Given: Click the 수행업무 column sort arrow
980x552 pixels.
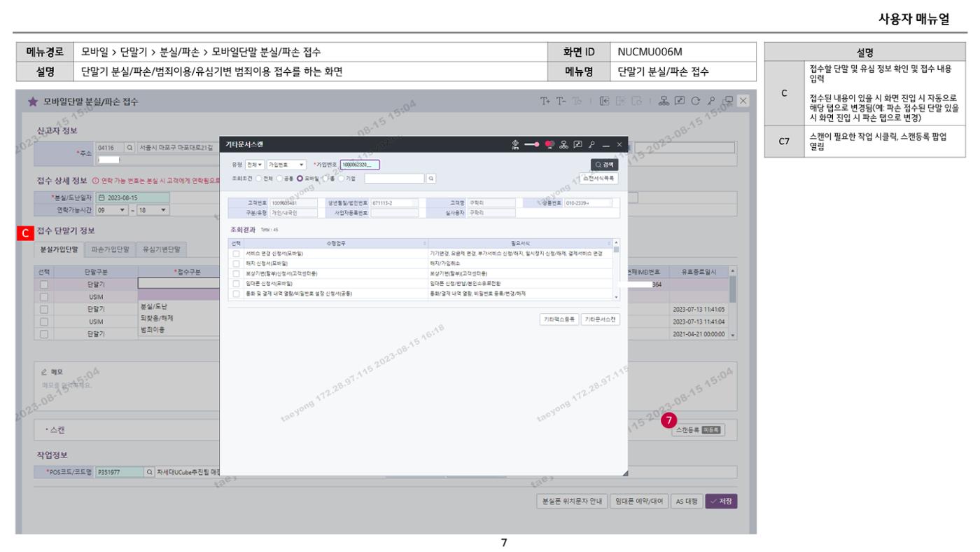Looking at the screenshot, I should (424, 243).
